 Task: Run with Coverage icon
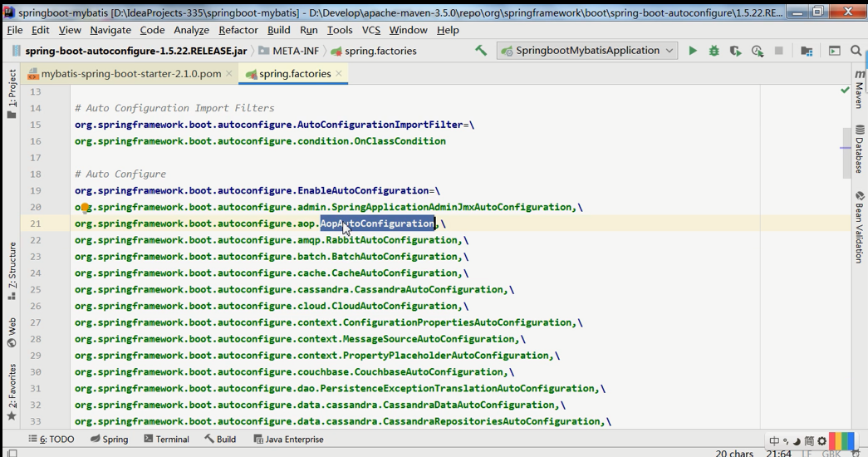click(735, 51)
